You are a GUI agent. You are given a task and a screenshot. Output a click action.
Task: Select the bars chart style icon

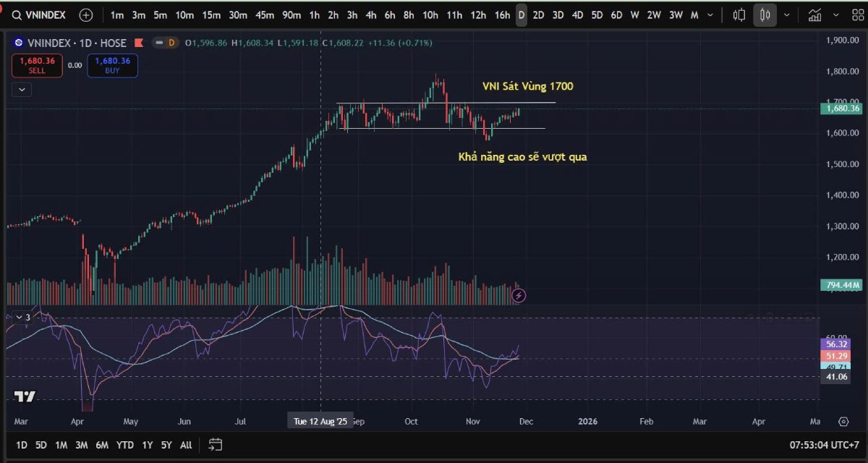pyautogui.click(x=739, y=14)
